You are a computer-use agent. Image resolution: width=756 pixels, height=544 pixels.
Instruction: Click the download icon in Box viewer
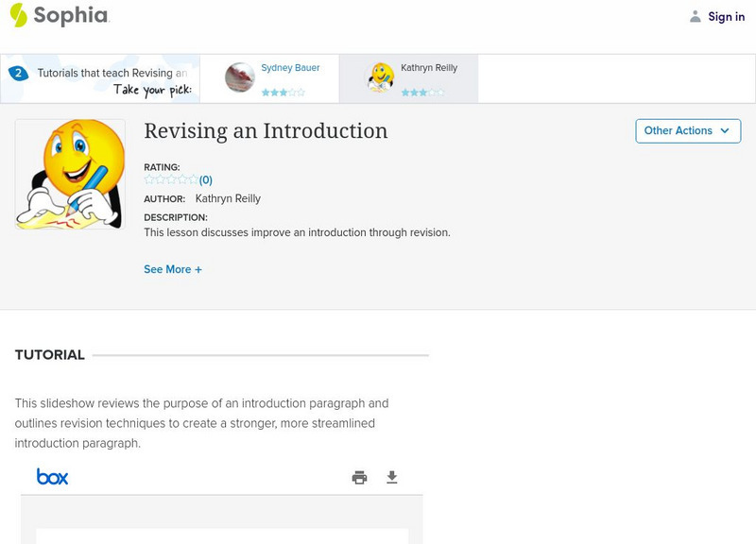[392, 478]
